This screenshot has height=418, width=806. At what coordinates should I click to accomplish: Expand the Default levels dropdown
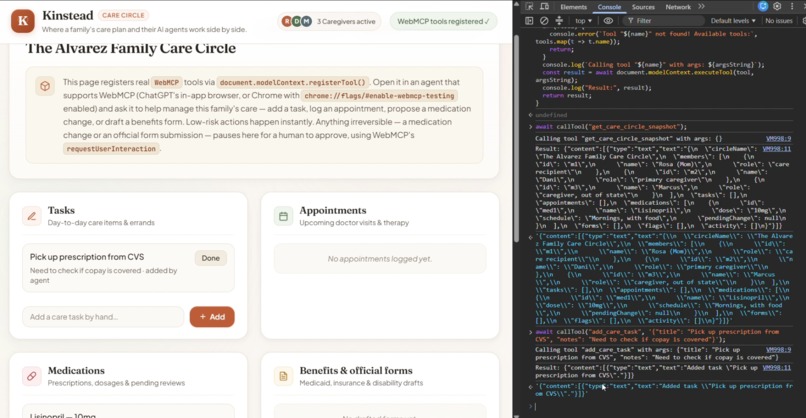click(x=733, y=21)
